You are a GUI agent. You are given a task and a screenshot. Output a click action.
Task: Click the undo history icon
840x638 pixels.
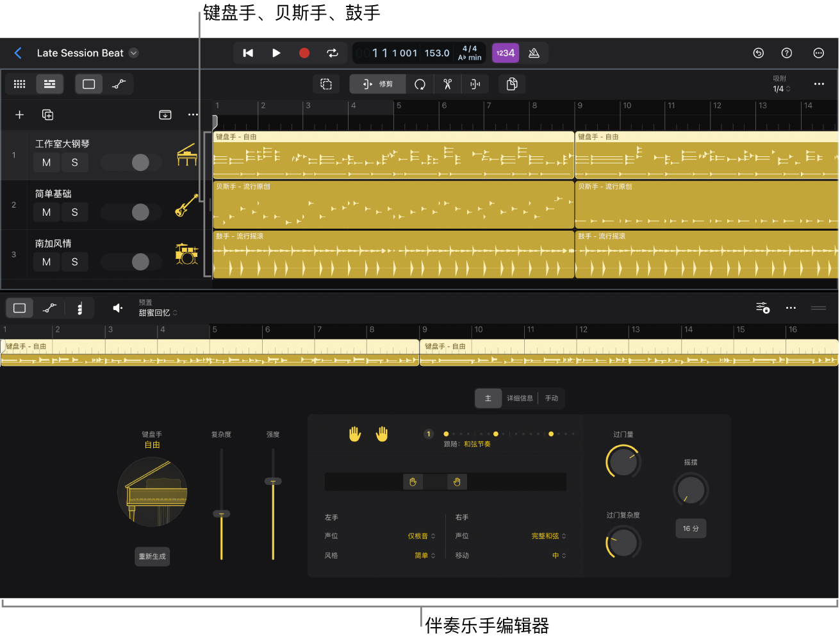758,53
